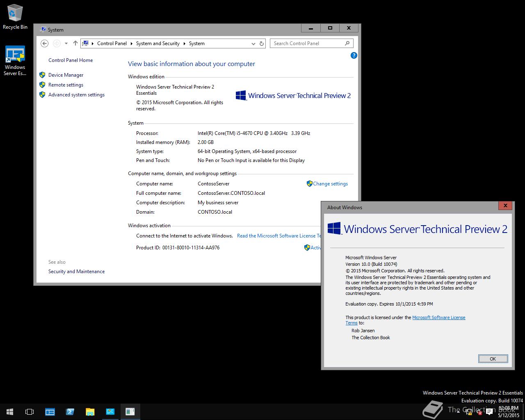The height and width of the screenshot is (420, 525).
Task: Select the CONTOSO.local domain value
Action: click(x=215, y=212)
